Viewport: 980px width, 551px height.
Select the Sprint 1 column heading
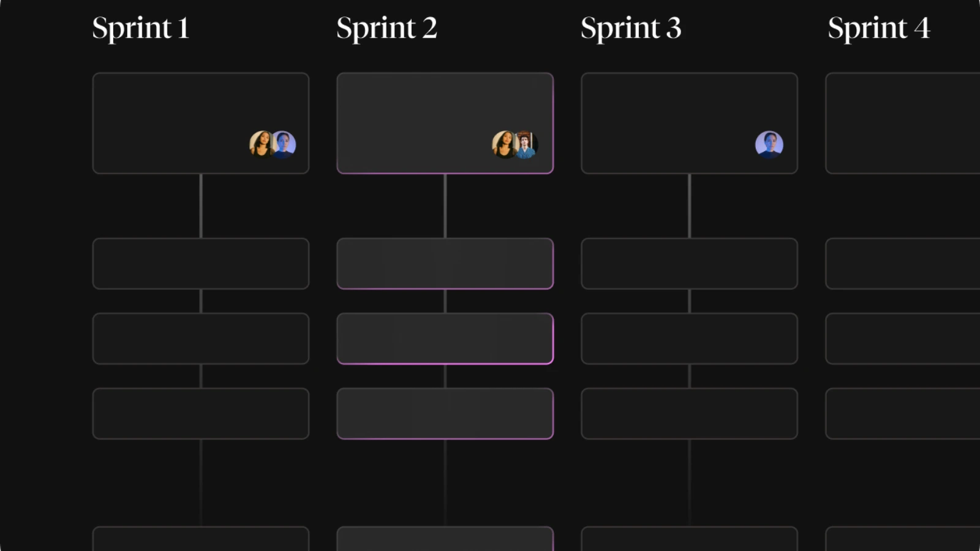point(141,28)
